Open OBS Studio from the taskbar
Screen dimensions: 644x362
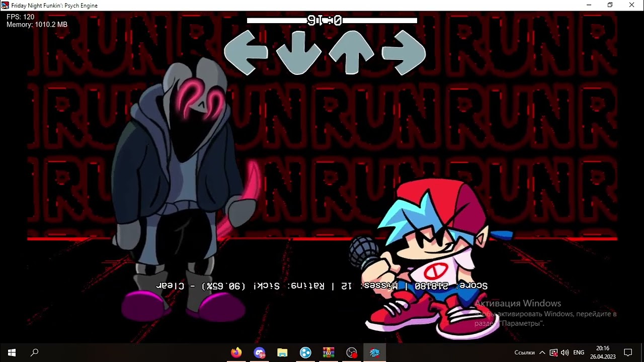[x=352, y=352]
